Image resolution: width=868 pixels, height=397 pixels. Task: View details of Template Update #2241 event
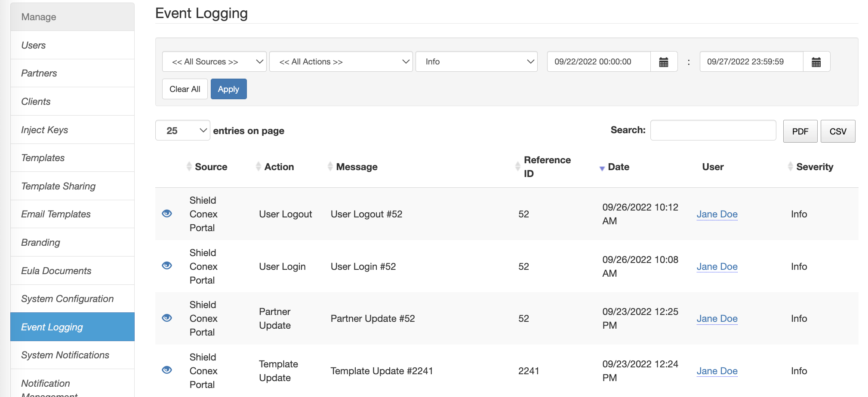tap(167, 370)
